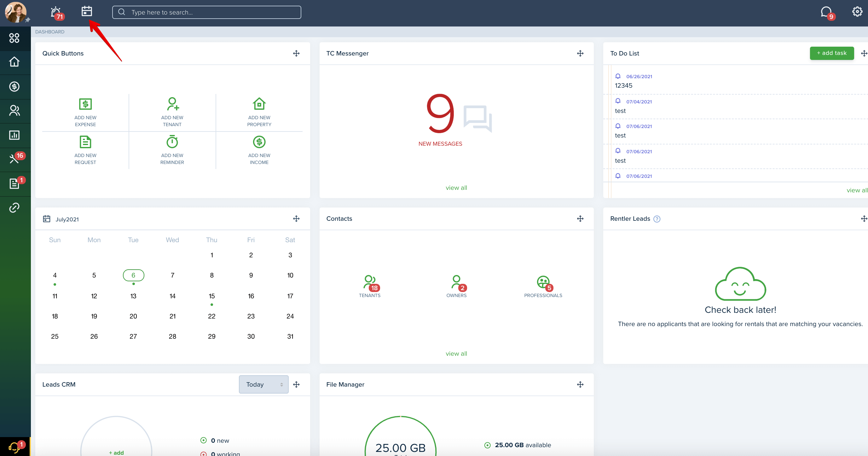Click bell icon beside 06/26/2021 task
868x456 pixels.
pyautogui.click(x=618, y=76)
